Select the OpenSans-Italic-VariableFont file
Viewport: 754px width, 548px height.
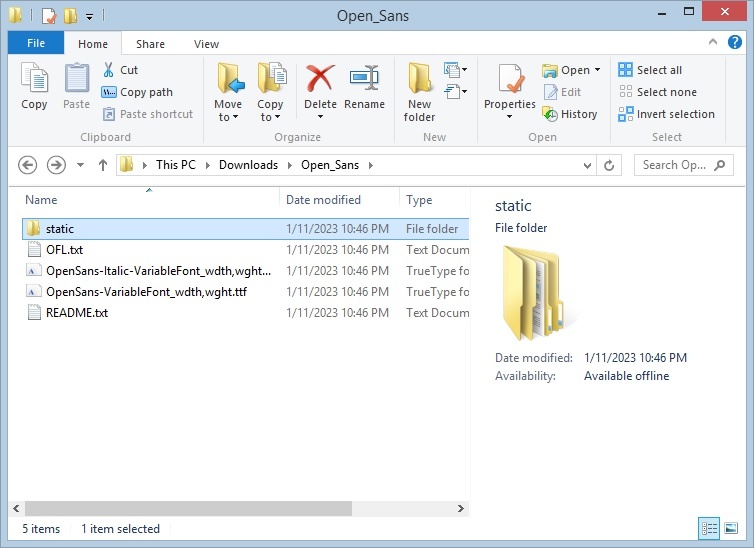[245, 271]
